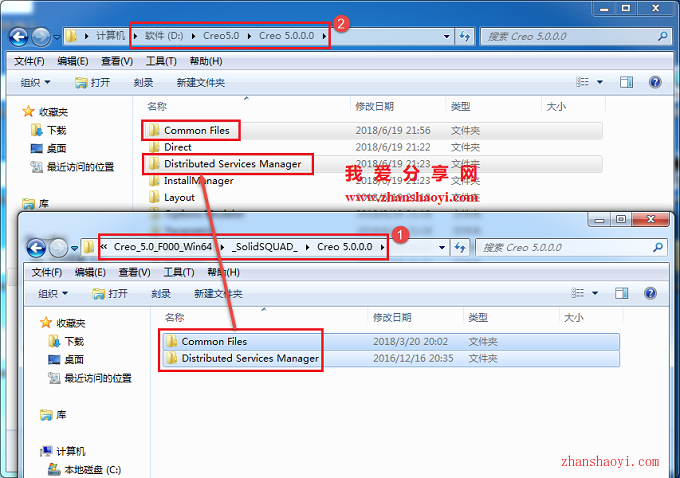Click 打开 button in front window toolbar
The width and height of the screenshot is (680, 478).
pyautogui.click(x=110, y=294)
